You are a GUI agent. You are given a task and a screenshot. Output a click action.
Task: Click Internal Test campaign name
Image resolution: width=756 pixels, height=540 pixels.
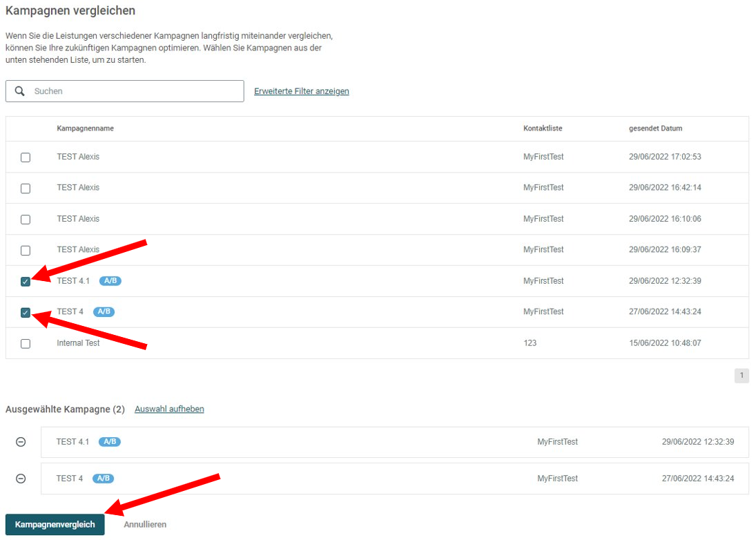click(x=78, y=343)
